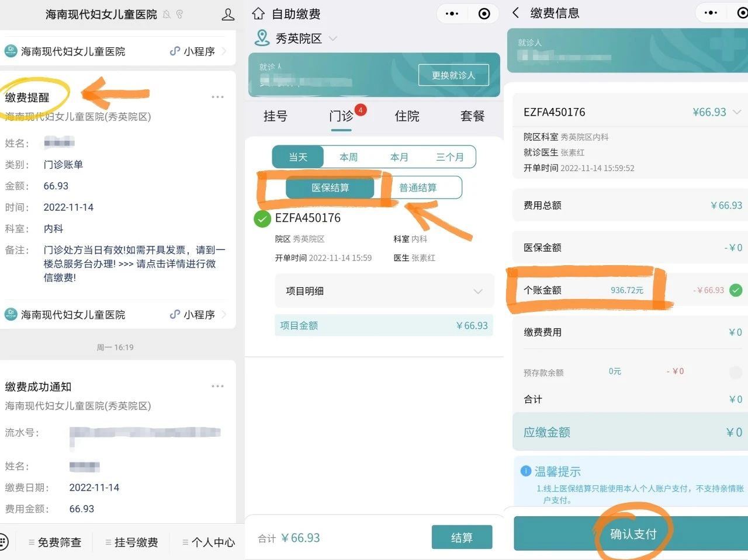Tap the 金额 66.93 row in 缴费提醒
Image resolution: width=748 pixels, height=560 pixels.
[x=37, y=186]
